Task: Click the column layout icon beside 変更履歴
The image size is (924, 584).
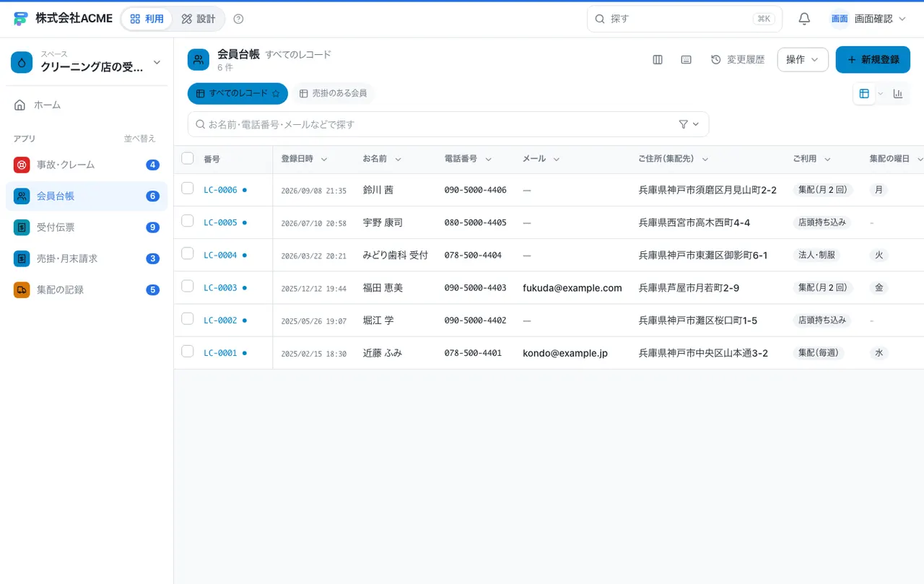Action: coord(658,60)
